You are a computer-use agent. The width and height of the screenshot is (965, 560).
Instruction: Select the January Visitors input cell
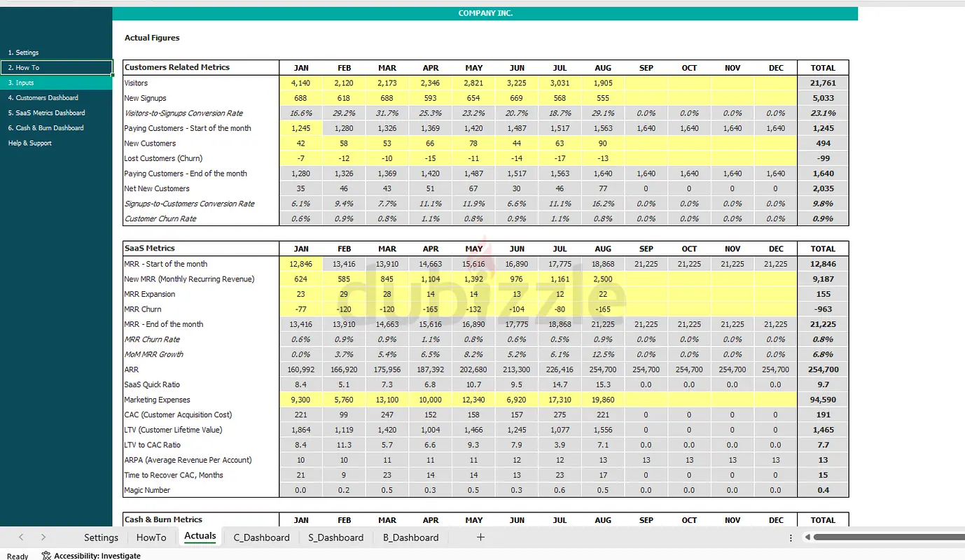pyautogui.click(x=300, y=83)
